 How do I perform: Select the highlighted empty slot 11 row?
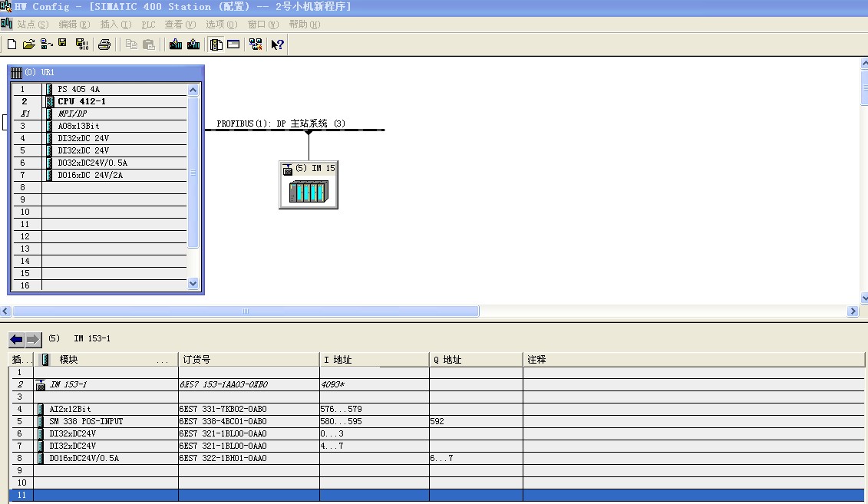pos(437,495)
